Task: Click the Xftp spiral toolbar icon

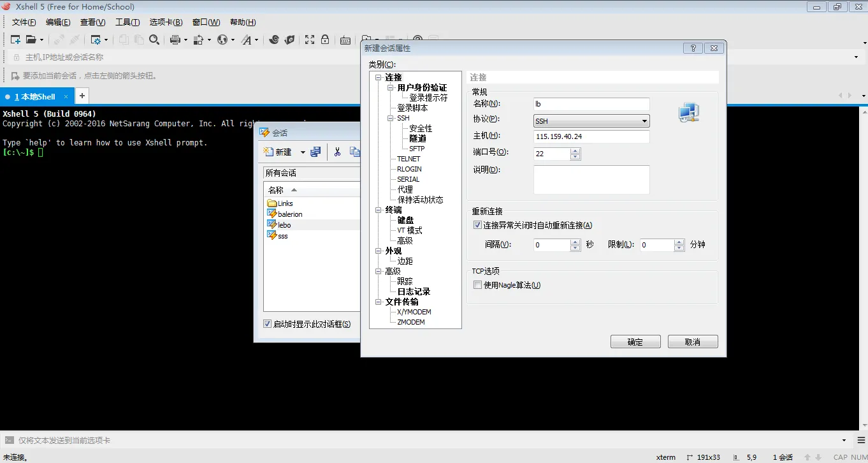Action: (x=274, y=40)
